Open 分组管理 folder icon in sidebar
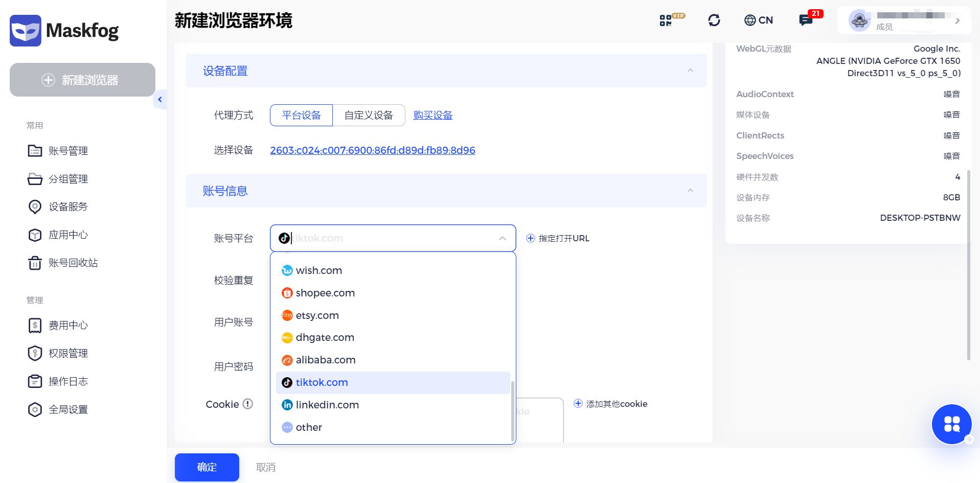Screen dimensions: 980x483 coord(35,179)
